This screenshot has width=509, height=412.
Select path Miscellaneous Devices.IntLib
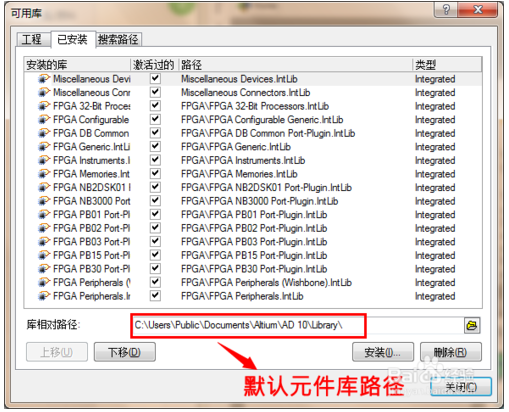(239, 79)
